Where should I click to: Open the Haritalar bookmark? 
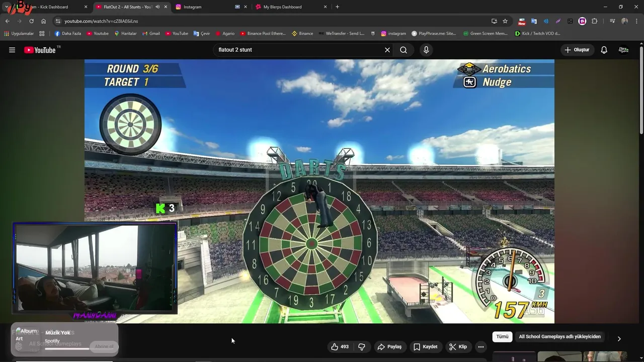(x=125, y=34)
